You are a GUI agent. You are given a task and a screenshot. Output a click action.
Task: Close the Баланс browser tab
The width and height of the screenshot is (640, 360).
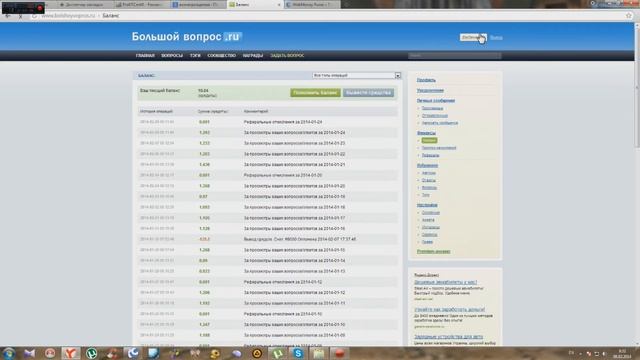[x=279, y=4]
